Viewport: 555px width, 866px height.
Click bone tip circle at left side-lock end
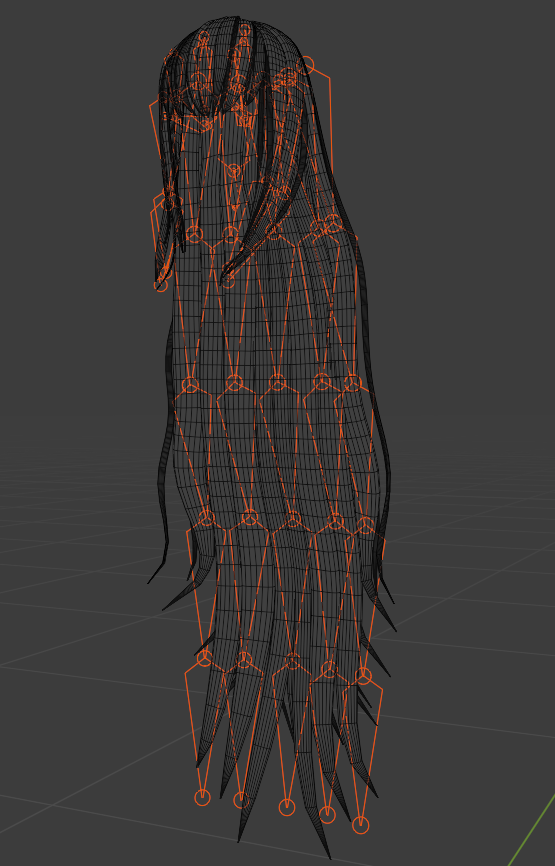[161, 285]
